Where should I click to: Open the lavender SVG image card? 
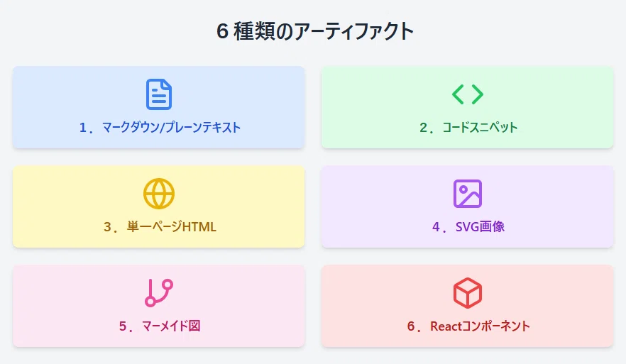[468, 206]
